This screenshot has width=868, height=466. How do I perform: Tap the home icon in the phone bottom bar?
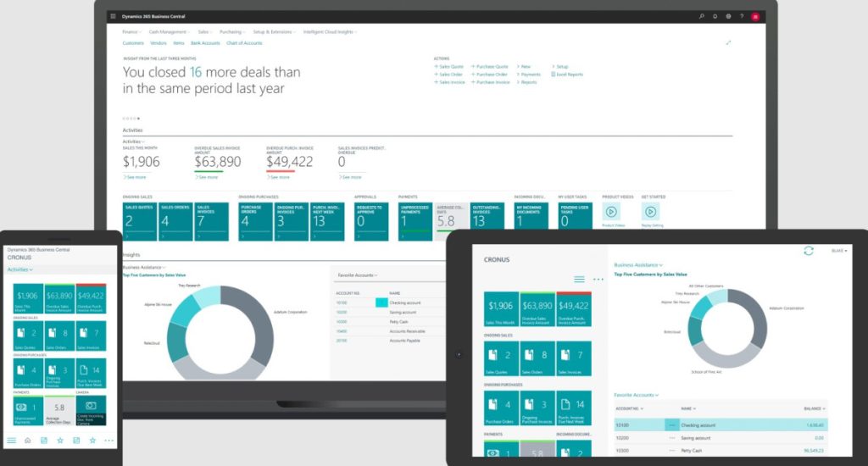28,441
